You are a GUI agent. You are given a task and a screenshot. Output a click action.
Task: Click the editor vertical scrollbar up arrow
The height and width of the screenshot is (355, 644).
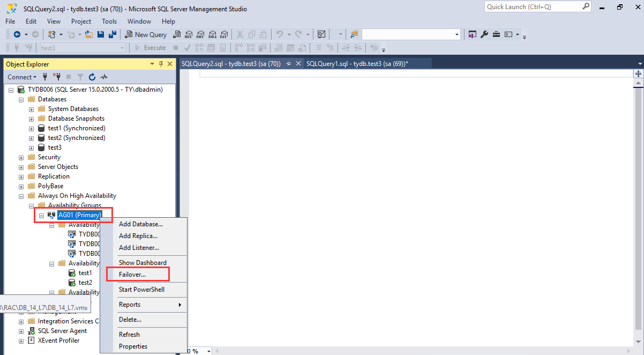(x=638, y=84)
